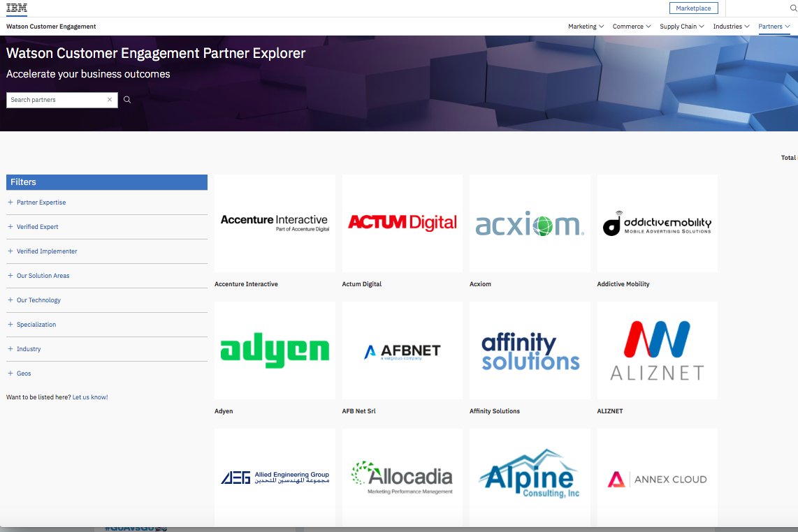Click the Marketplace button
Image resolution: width=798 pixels, height=532 pixels.
pyautogui.click(x=693, y=8)
